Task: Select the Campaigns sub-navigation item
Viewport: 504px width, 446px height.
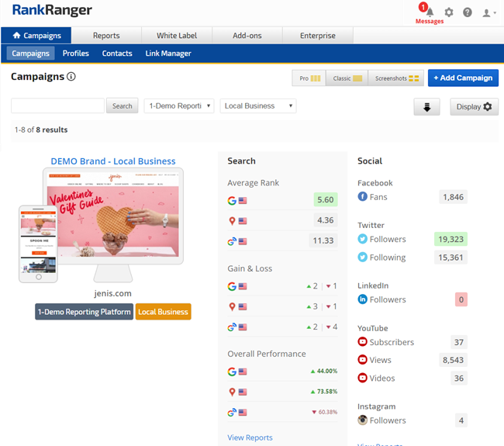Action: point(31,53)
